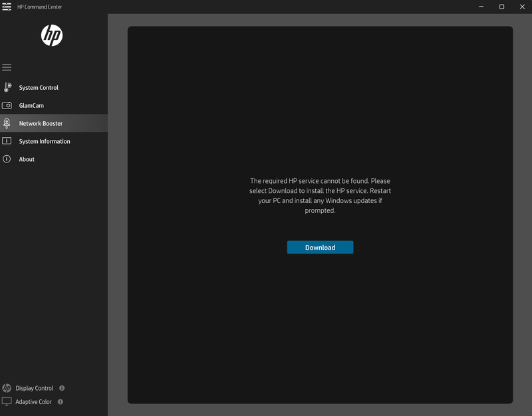Click the Network Booster rocket icon

[7, 123]
